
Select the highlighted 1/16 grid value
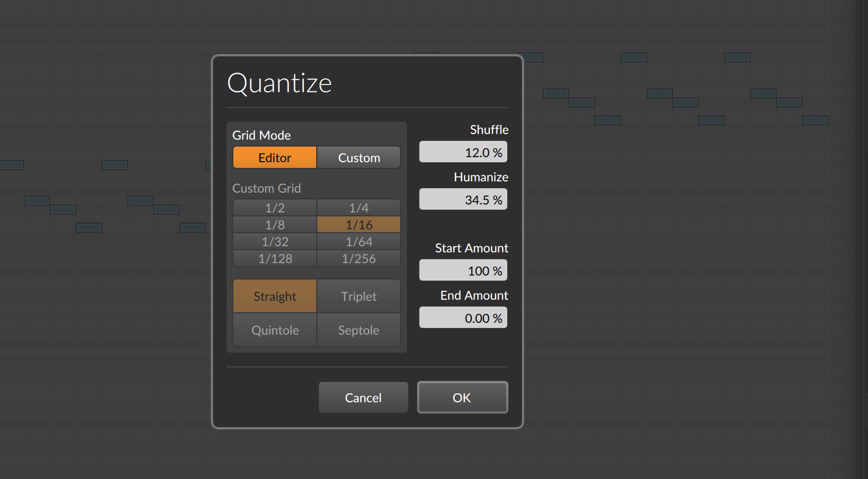(x=358, y=224)
